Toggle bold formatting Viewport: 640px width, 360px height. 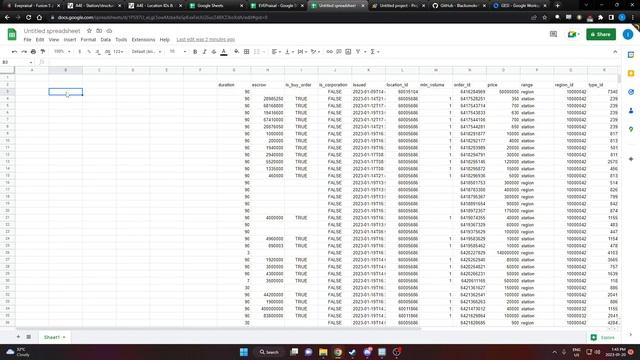(x=195, y=52)
